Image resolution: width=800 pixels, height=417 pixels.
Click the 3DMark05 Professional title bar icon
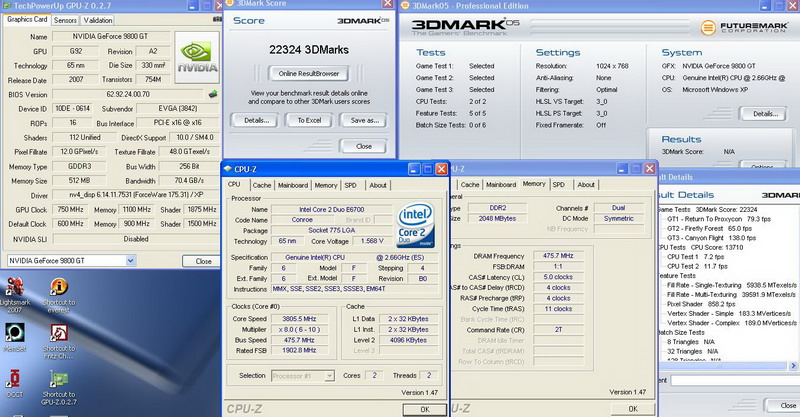coord(405,6)
